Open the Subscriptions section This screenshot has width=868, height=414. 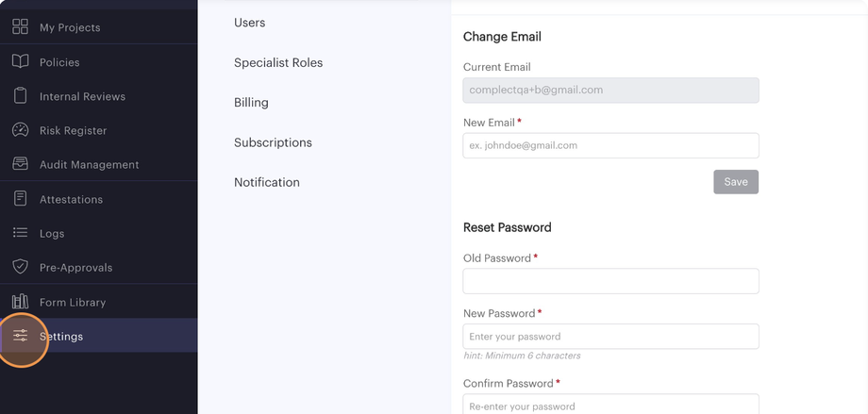coord(273,142)
